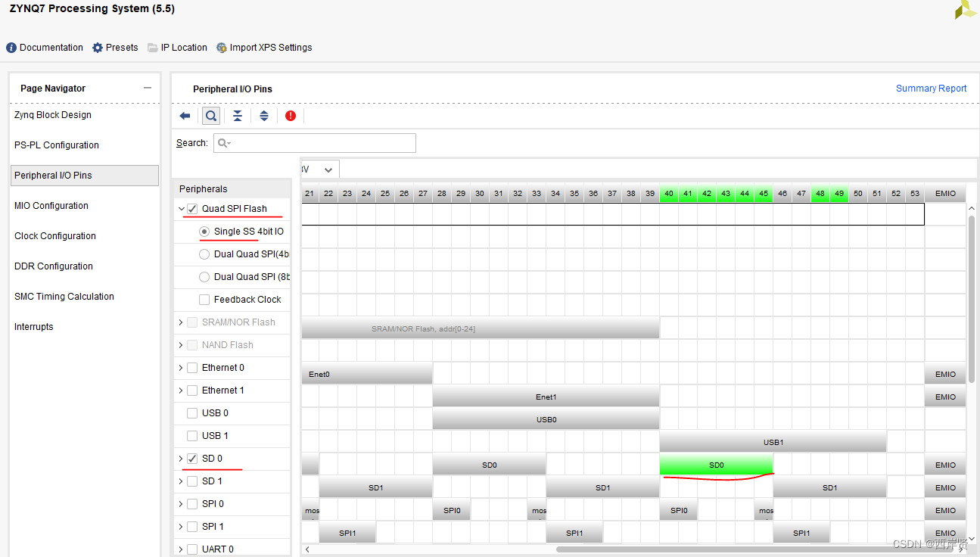Expand the SRAM/NOR Flash tree node
This screenshot has height=557, width=980.
181,322
